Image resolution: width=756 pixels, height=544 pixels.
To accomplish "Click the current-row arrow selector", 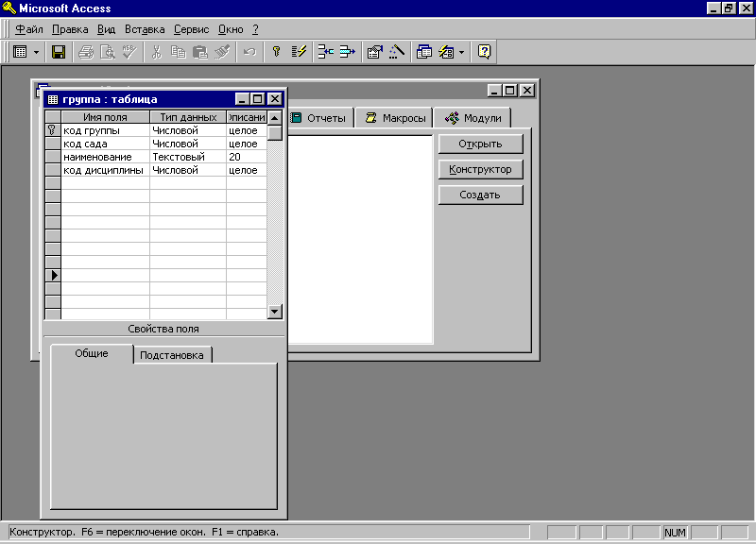I will (53, 275).
